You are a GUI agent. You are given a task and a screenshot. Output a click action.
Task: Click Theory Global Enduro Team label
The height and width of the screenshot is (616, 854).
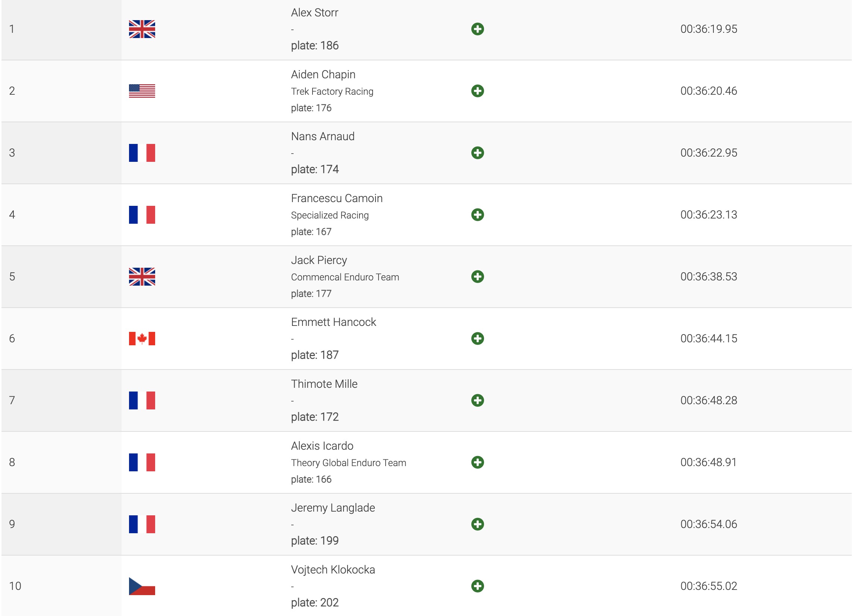tap(348, 463)
